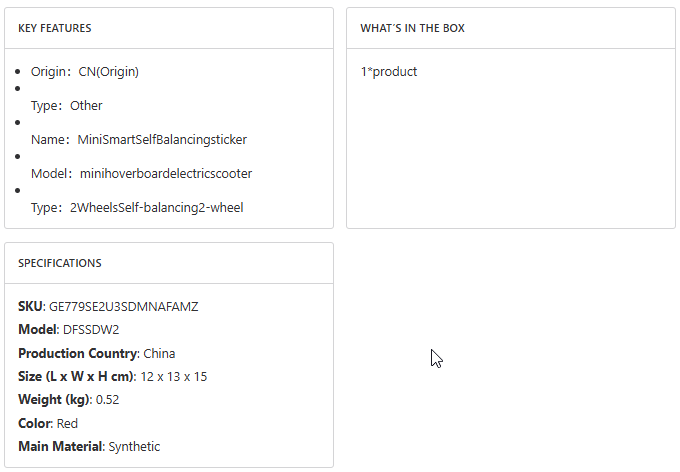Click the Main Material: Synthetic line

(89, 447)
